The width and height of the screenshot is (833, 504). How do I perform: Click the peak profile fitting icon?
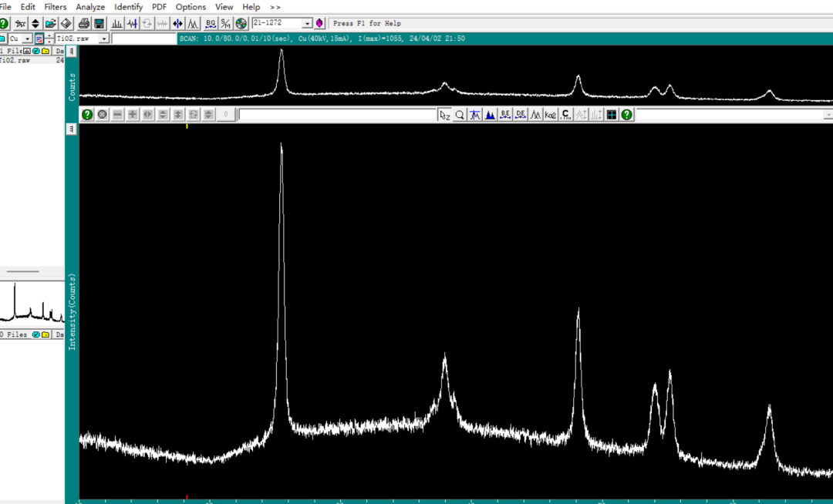point(193,24)
